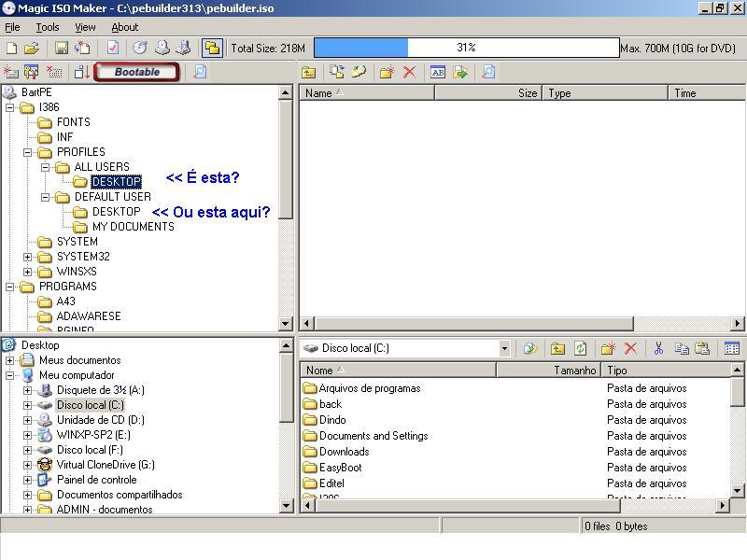
Task: Click magnifier search icon beside Bootable button
Action: tap(200, 72)
